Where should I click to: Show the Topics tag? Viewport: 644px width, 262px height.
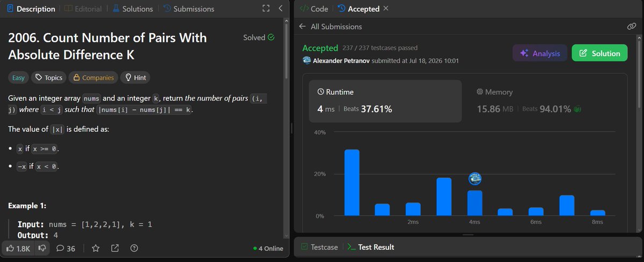click(48, 78)
